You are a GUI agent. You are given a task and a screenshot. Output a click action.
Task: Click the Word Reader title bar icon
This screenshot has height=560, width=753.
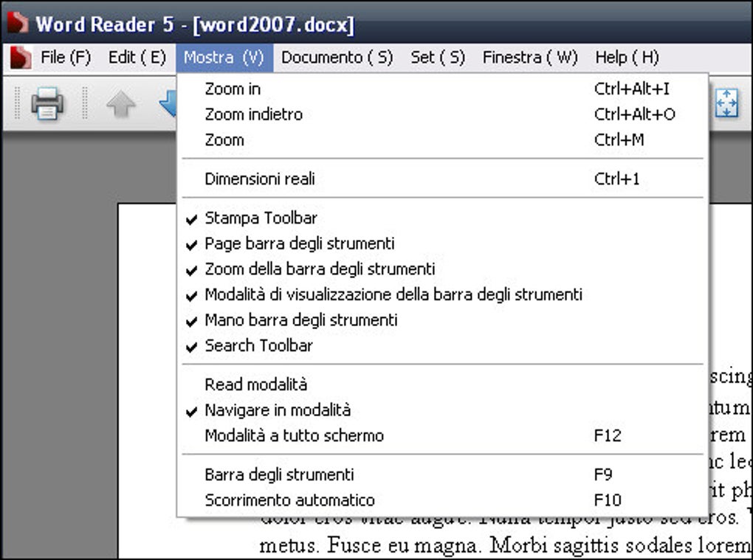click(x=17, y=23)
